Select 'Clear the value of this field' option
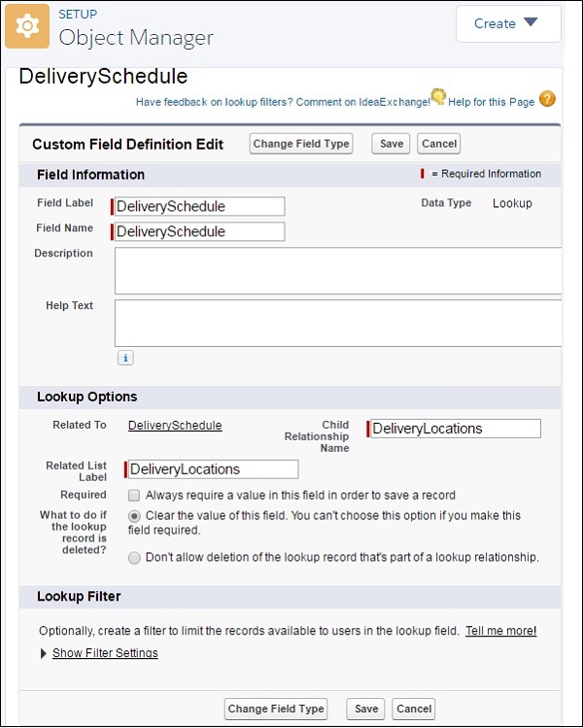The height and width of the screenshot is (728, 583). tap(134, 515)
